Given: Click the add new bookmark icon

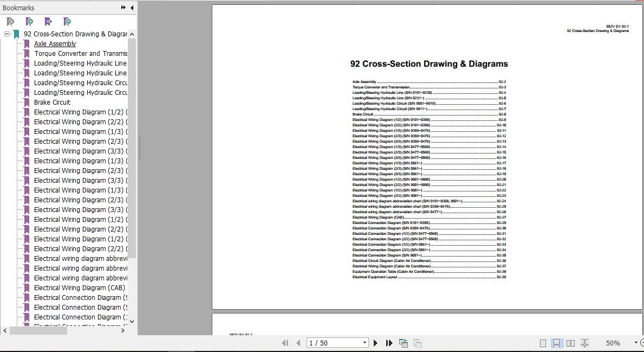Looking at the screenshot, I should pos(29,22).
